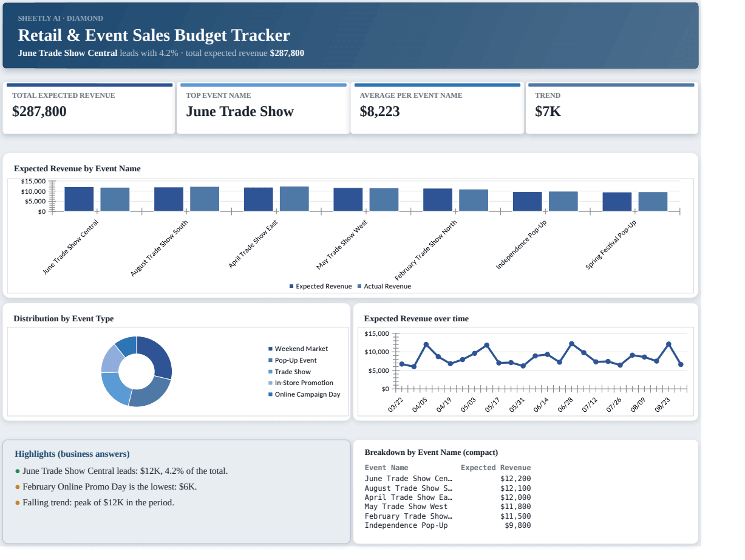Click the 08/23 date label on line chart
This screenshot has height=560, width=745.
coord(662,405)
